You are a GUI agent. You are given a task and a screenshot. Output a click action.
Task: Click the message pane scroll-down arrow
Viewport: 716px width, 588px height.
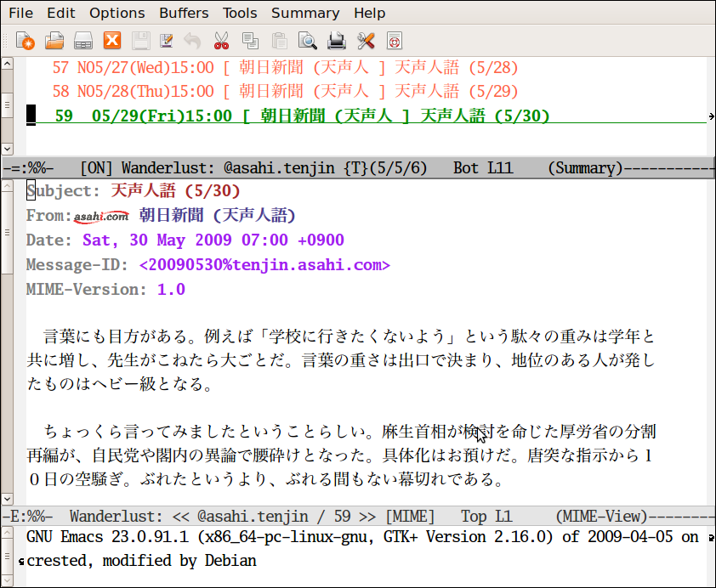coord(7,499)
